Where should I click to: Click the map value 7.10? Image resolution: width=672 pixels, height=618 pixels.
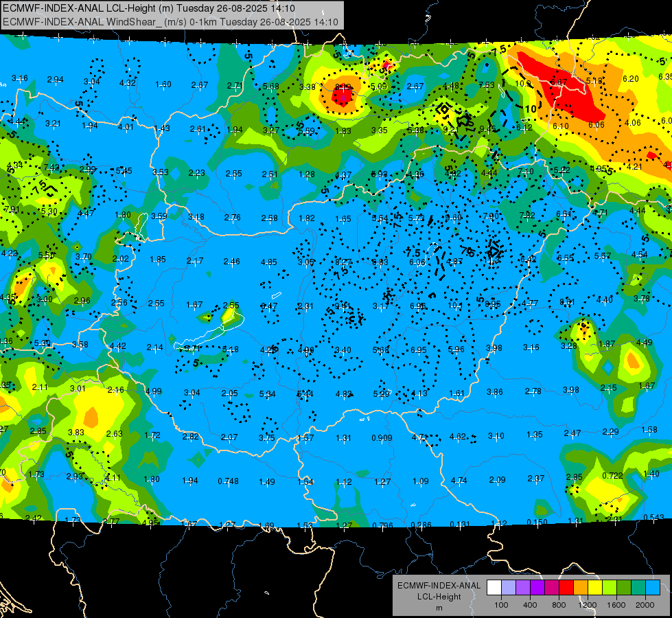pos(525,172)
